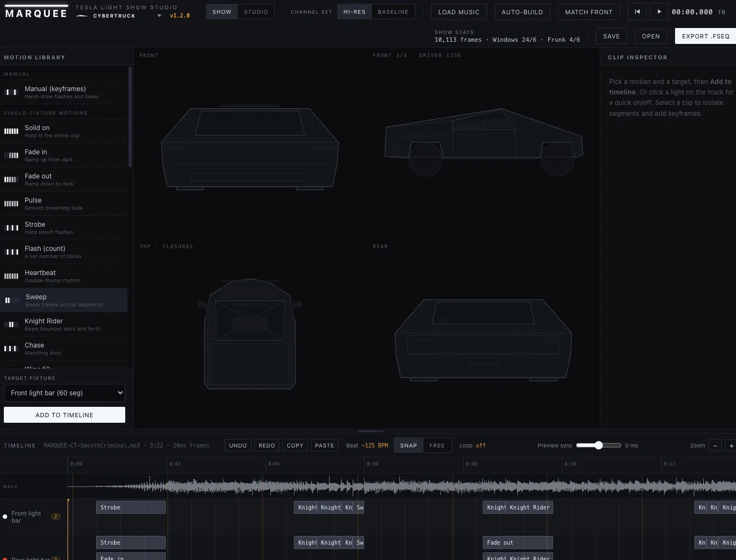
Task: Open the Cybertruck vehicle dropdown arrow
Action: pos(159,16)
